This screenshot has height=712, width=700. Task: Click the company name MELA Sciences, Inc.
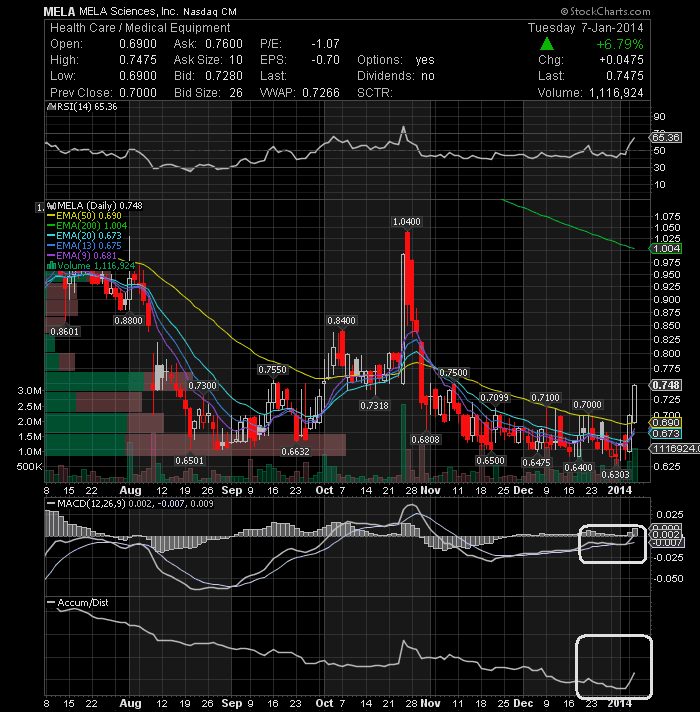tap(128, 11)
